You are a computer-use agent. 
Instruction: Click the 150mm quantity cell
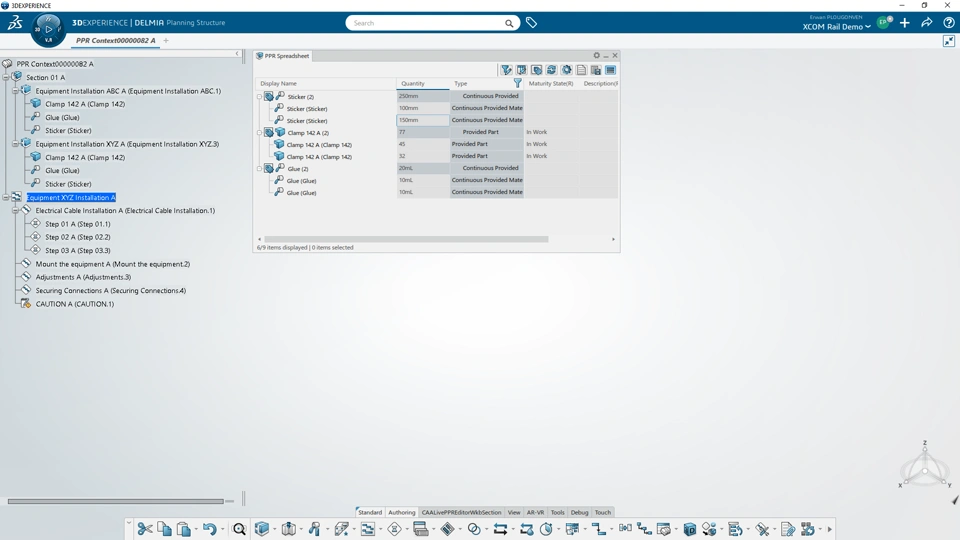tap(422, 120)
